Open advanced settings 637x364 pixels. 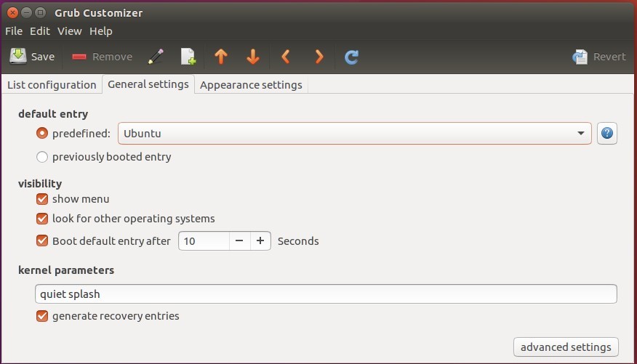(566, 347)
